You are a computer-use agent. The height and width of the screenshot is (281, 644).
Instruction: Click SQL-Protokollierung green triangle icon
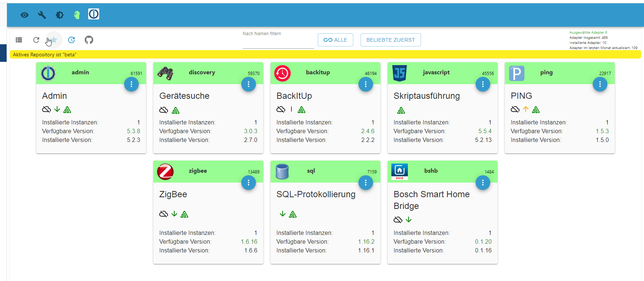[293, 214]
